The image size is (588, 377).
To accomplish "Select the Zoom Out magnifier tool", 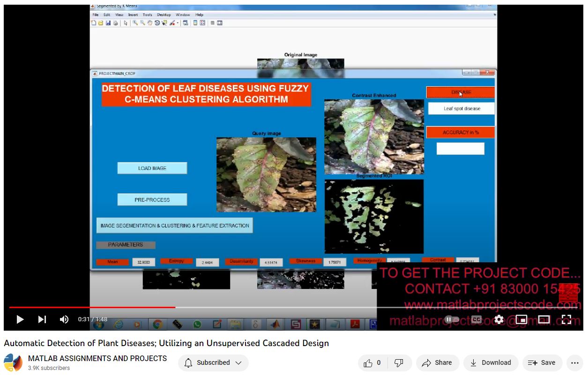I will (142, 23).
